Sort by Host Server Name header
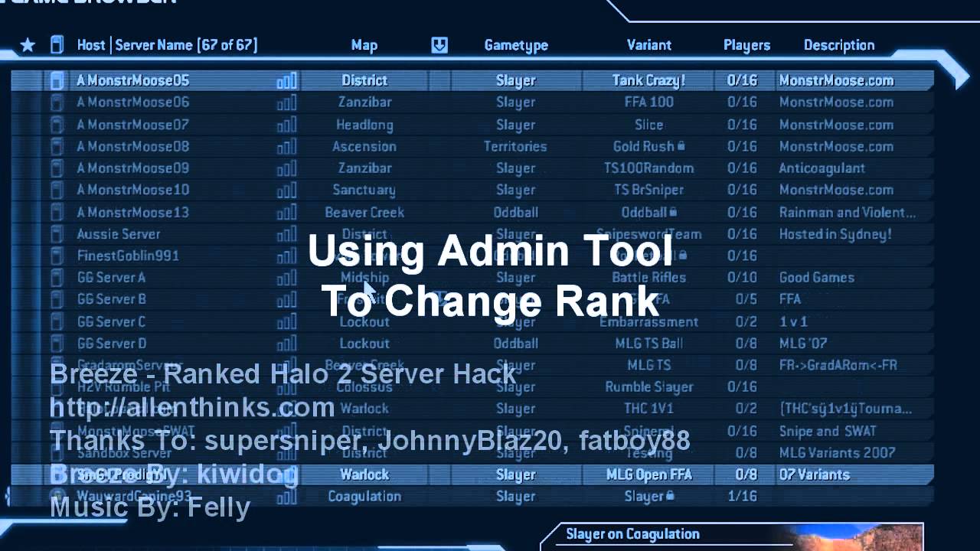 tap(167, 45)
